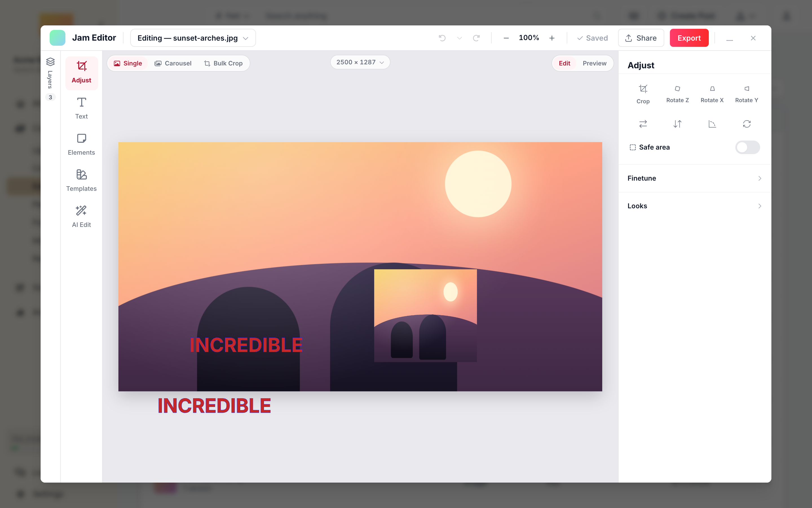
Task: Open the editing file name dropdown
Action: [193, 38]
